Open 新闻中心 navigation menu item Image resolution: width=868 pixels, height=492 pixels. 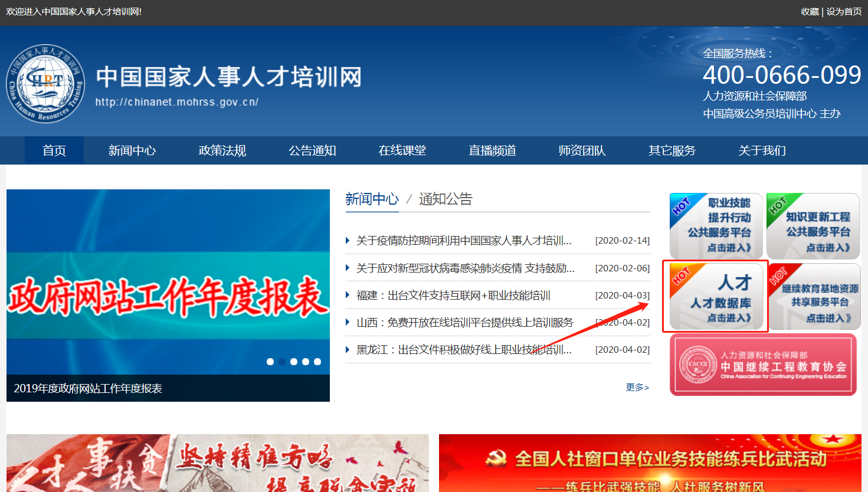pyautogui.click(x=132, y=150)
